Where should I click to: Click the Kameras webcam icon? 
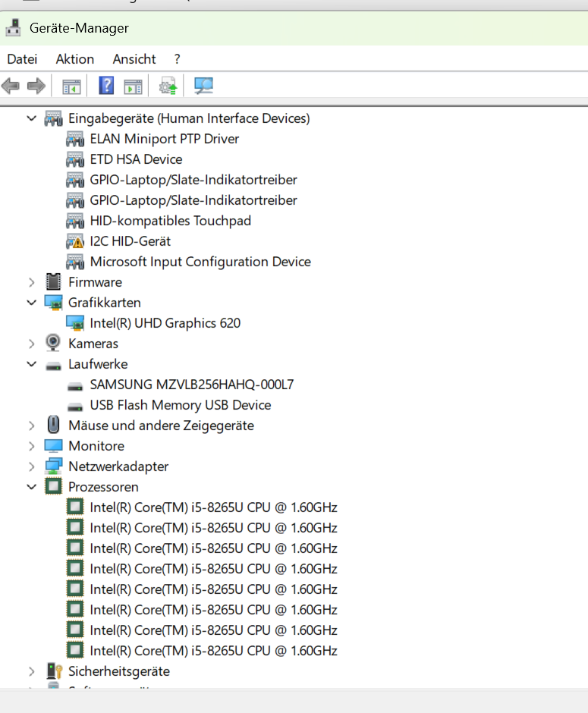click(x=53, y=344)
